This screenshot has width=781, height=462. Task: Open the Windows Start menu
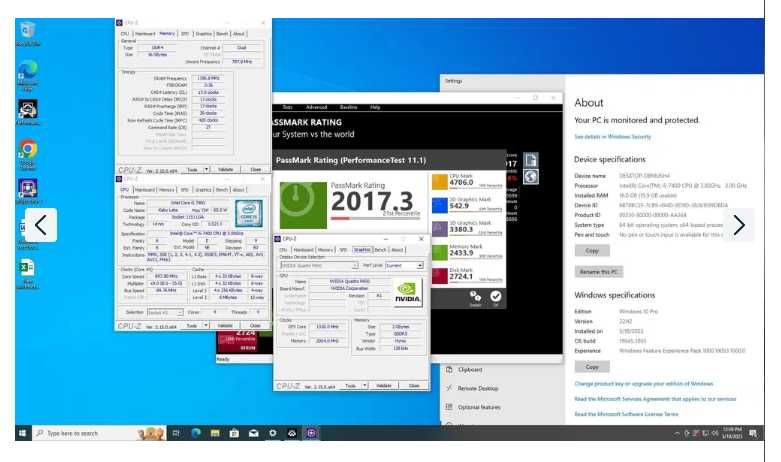[22, 433]
